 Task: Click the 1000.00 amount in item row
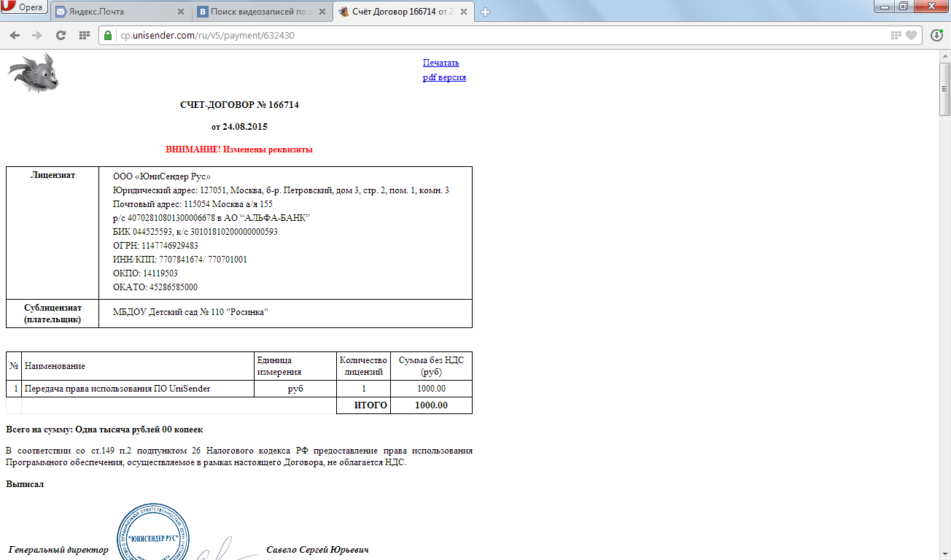(431, 389)
